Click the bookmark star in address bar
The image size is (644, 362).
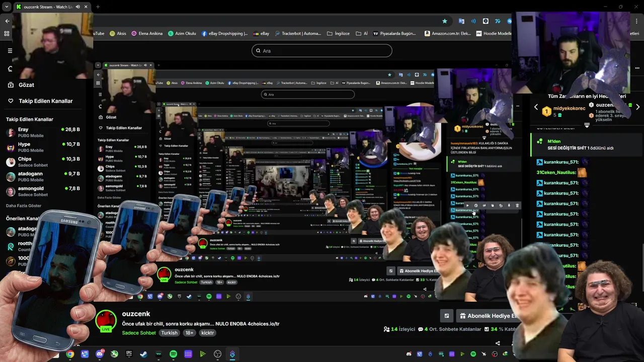[x=445, y=21]
